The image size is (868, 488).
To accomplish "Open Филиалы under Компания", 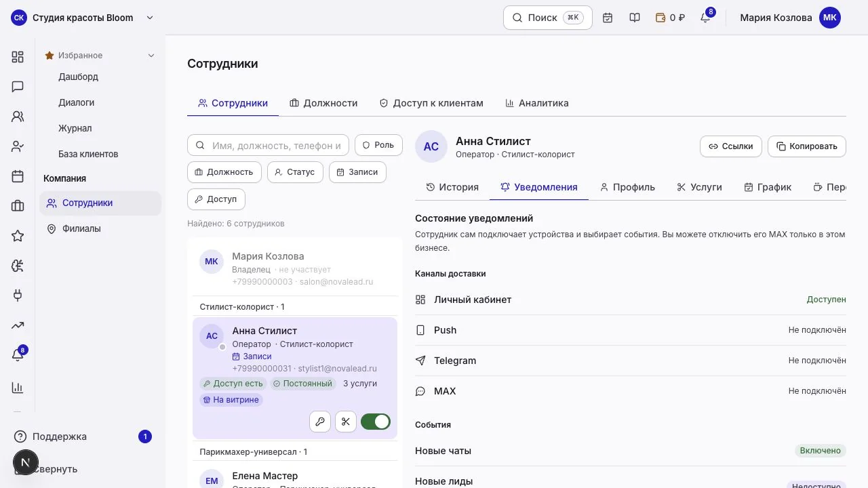I will 100,228.
